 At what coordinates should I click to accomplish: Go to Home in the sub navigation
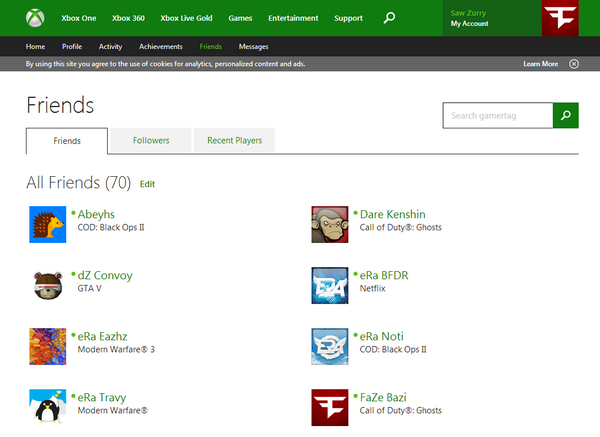(x=35, y=46)
